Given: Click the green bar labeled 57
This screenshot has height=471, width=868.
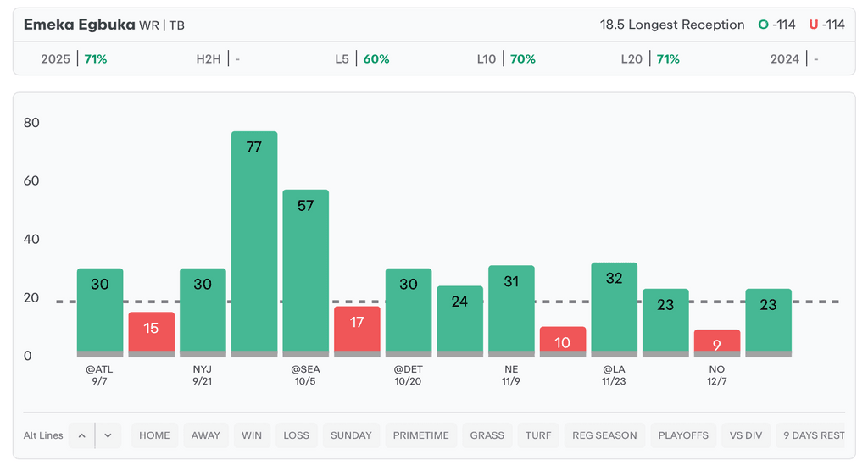Looking at the screenshot, I should point(305,271).
